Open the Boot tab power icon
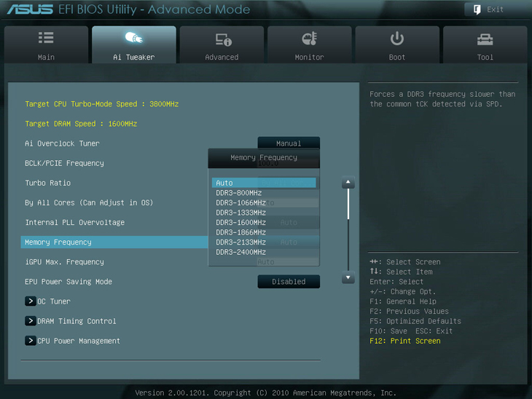The image size is (532, 399). pos(397,38)
